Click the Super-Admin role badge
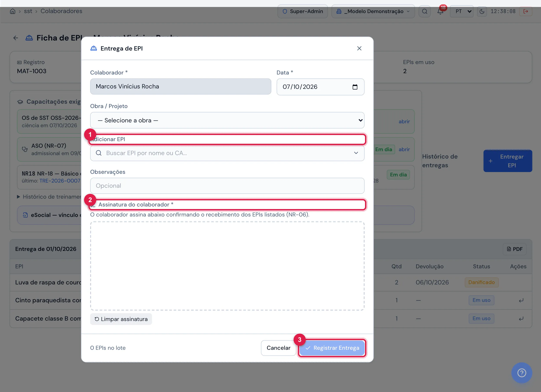Viewport: 541px width, 392px height. (303, 11)
